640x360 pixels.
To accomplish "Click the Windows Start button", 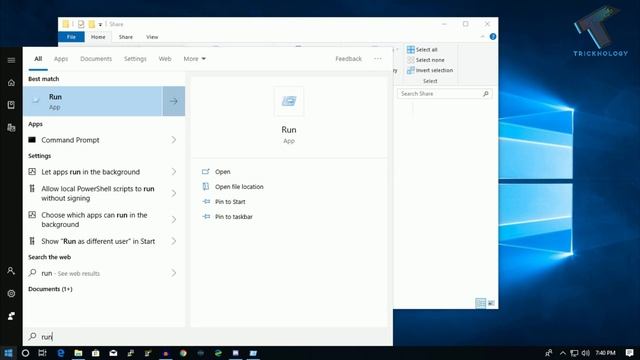I will click(x=9, y=353).
